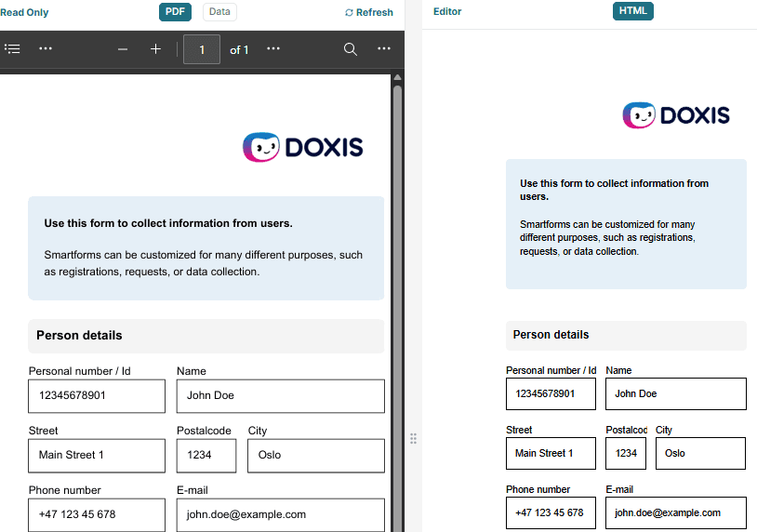Click the Editor label
Image resolution: width=757 pixels, height=532 pixels.
click(447, 11)
